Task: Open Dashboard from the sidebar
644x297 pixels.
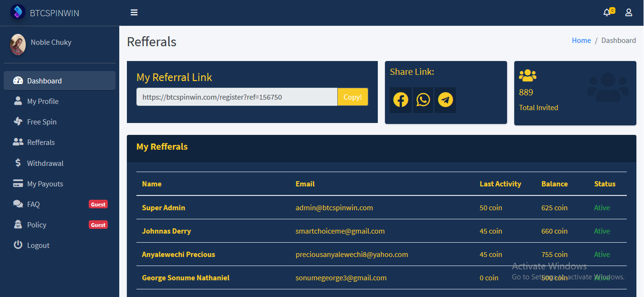Action: (x=60, y=81)
